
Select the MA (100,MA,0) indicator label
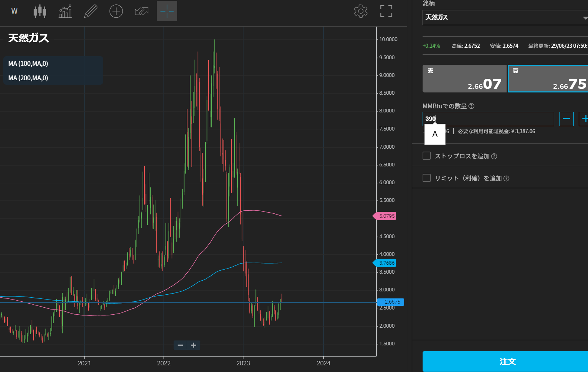28,64
